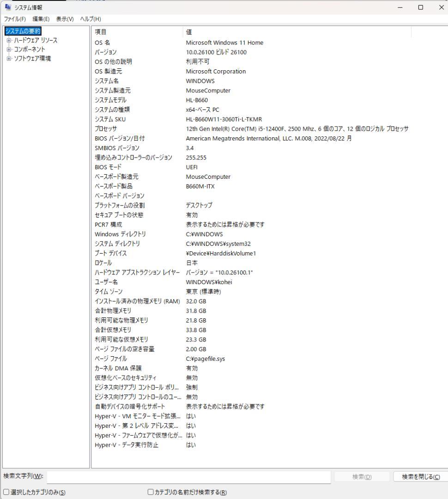This screenshot has width=448, height=499.
Task: Expand the ソフトウェア環境 tree node
Action: point(8,59)
